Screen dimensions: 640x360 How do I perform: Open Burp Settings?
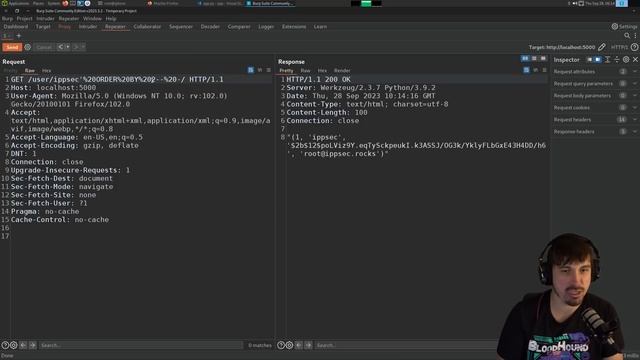(624, 27)
